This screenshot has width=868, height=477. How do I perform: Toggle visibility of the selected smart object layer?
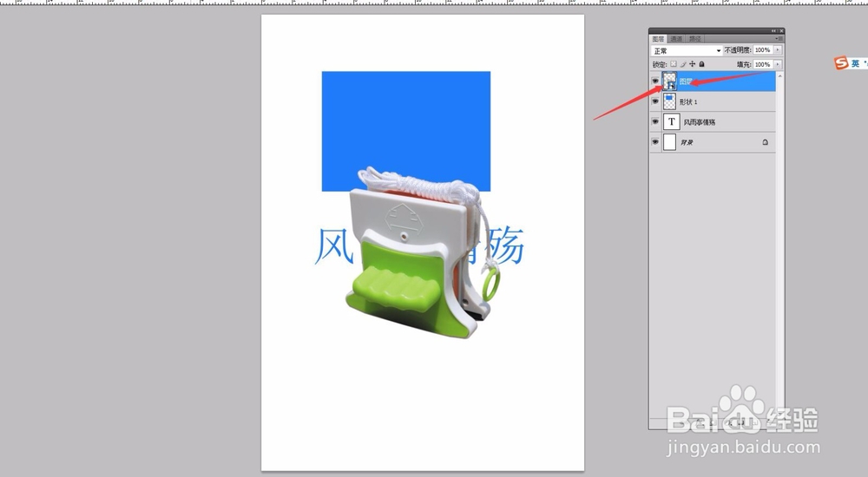[x=655, y=82]
